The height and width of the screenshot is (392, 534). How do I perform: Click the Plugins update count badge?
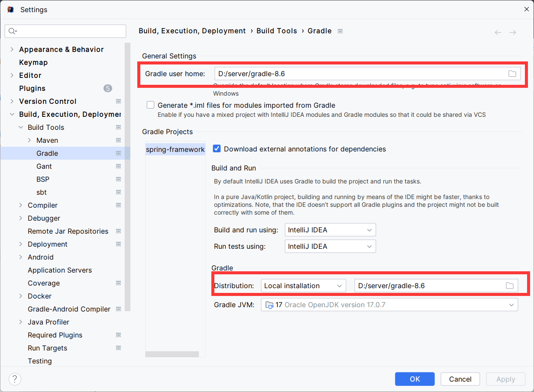[108, 88]
